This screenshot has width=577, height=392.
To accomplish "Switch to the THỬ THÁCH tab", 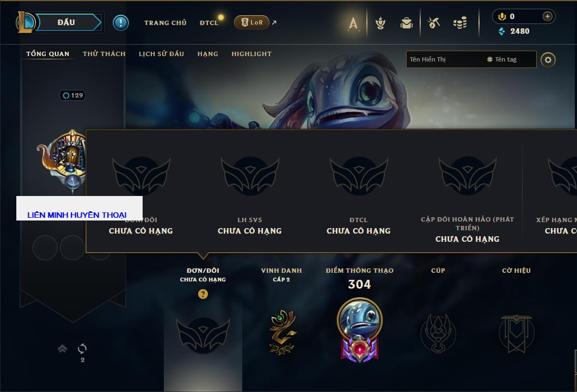I will point(104,54).
